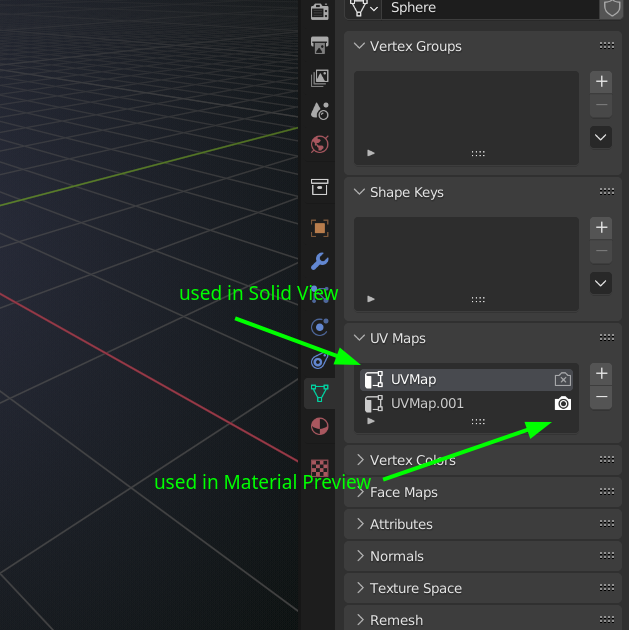This screenshot has width=629, height=630.
Task: Open the World properties tab
Action: [320, 144]
